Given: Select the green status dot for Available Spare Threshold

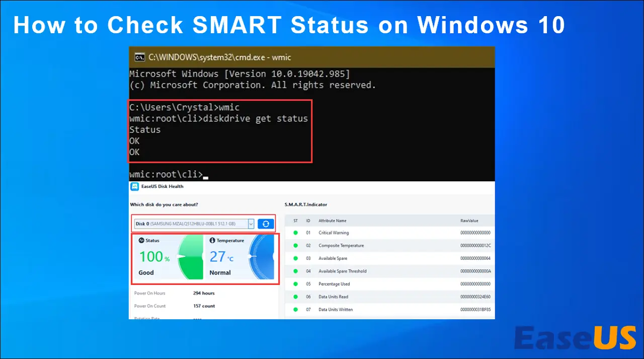Looking at the screenshot, I should [295, 271].
